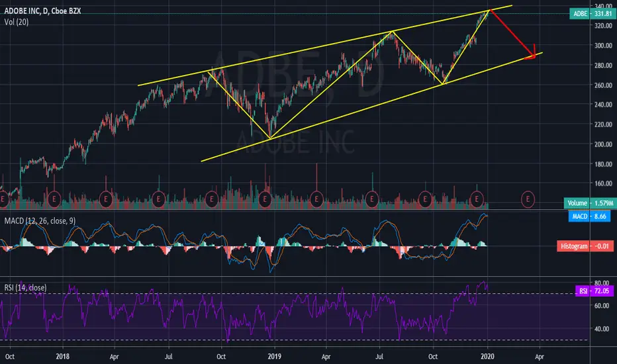Select the RSI (14, close) indicator label
The height and width of the screenshot is (364, 617).
pos(26,288)
